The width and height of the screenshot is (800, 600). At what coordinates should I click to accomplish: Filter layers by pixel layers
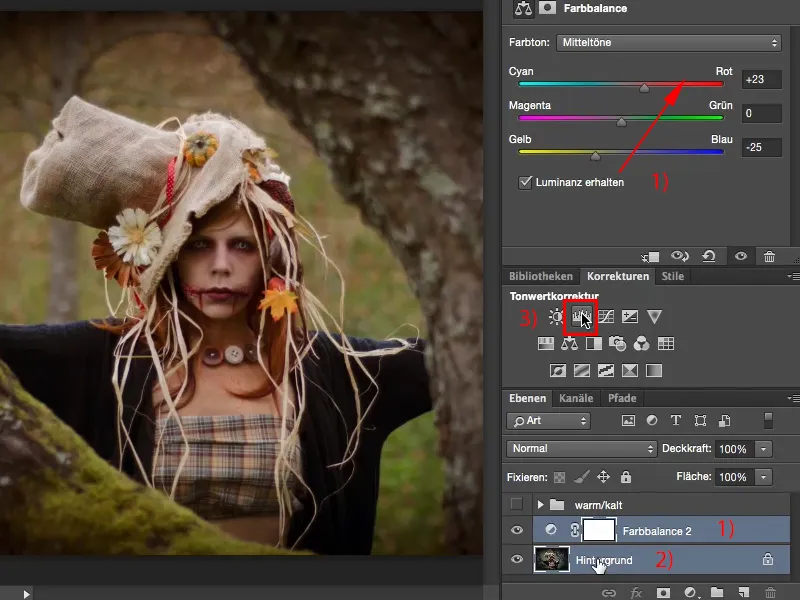628,420
